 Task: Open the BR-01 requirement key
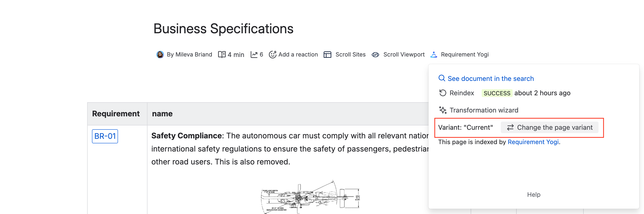(x=105, y=136)
